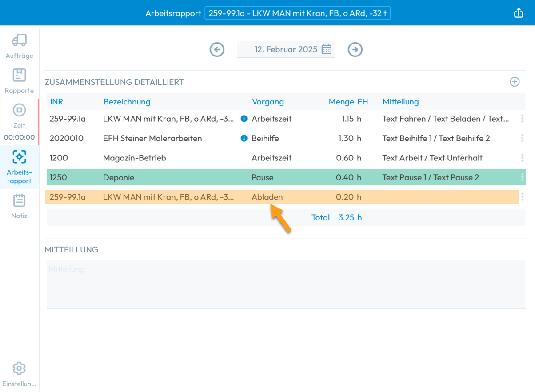Open Zeit timer in sidebar
The width and height of the screenshot is (535, 392).
click(x=19, y=120)
